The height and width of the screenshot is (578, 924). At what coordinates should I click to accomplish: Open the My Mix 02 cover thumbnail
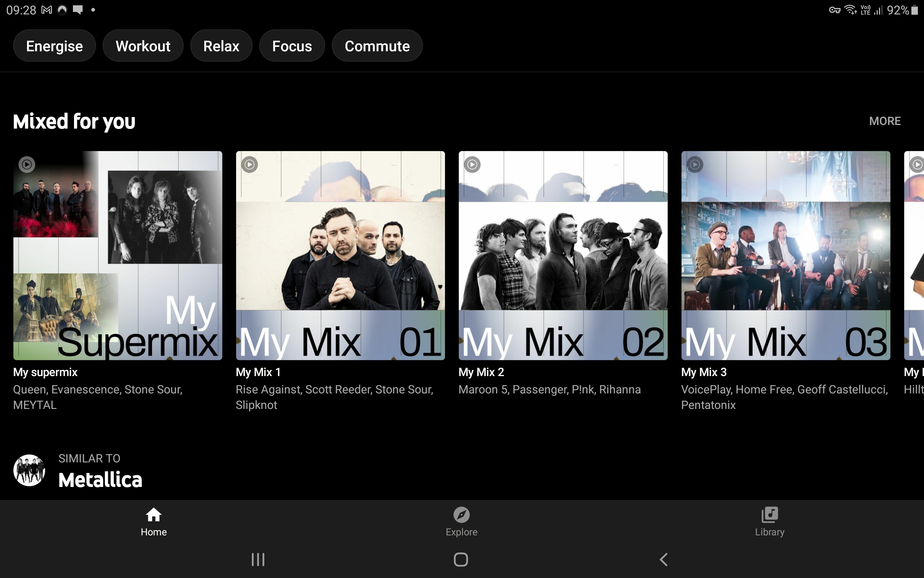[563, 255]
